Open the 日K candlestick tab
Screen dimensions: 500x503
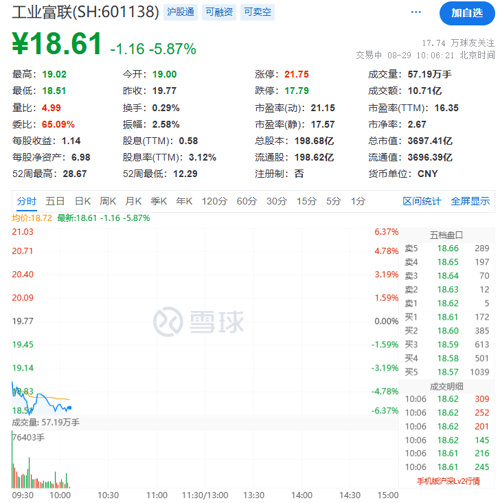point(83,201)
